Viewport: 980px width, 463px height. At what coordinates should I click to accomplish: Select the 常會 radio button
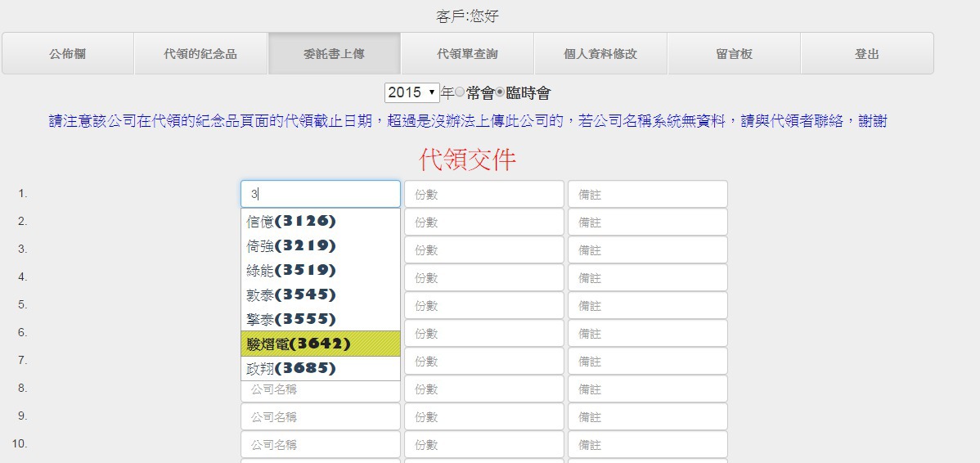(460, 92)
